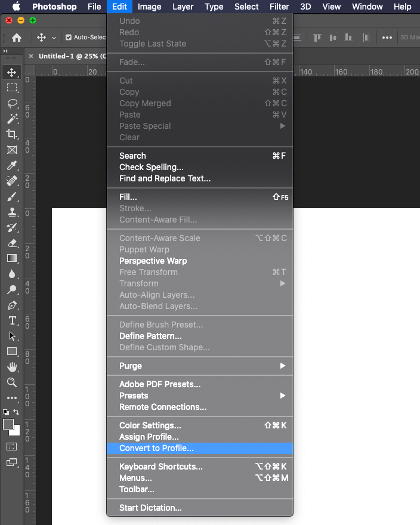Screen dimensions: 420x525
Task: Select the Path Selection tool
Action: [12, 336]
